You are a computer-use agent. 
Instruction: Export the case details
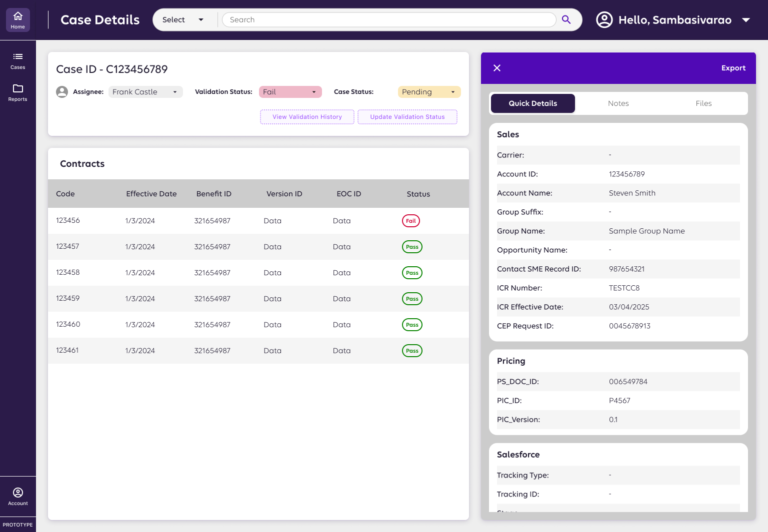click(733, 68)
